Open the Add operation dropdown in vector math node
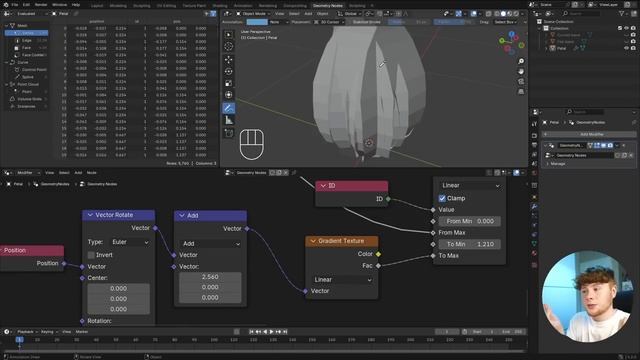 coord(210,243)
